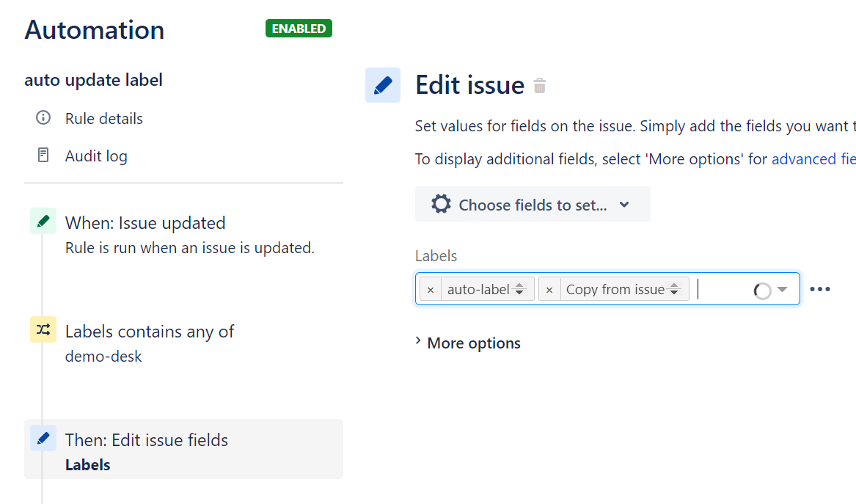856x504 pixels.
Task: Toggle the auto-label operation stepper arrows
Action: coord(520,289)
